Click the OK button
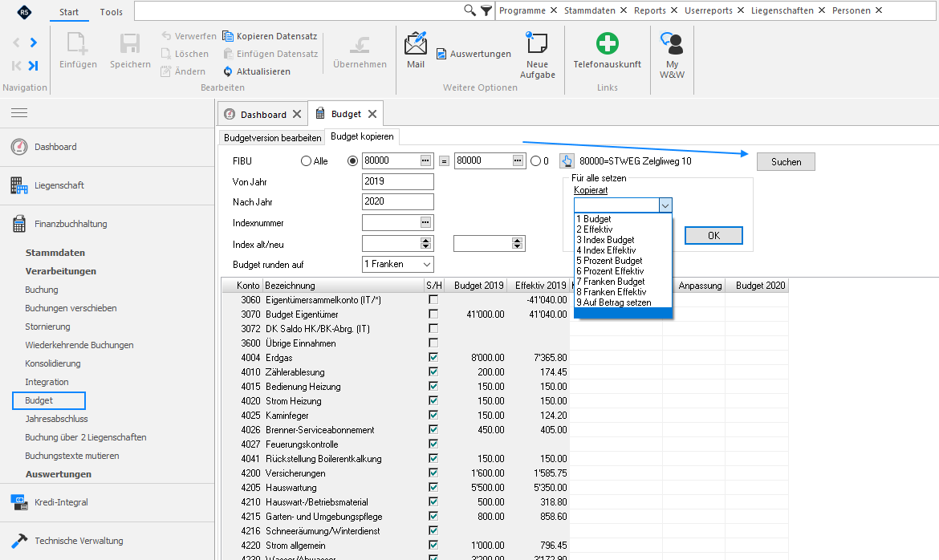 tap(713, 235)
